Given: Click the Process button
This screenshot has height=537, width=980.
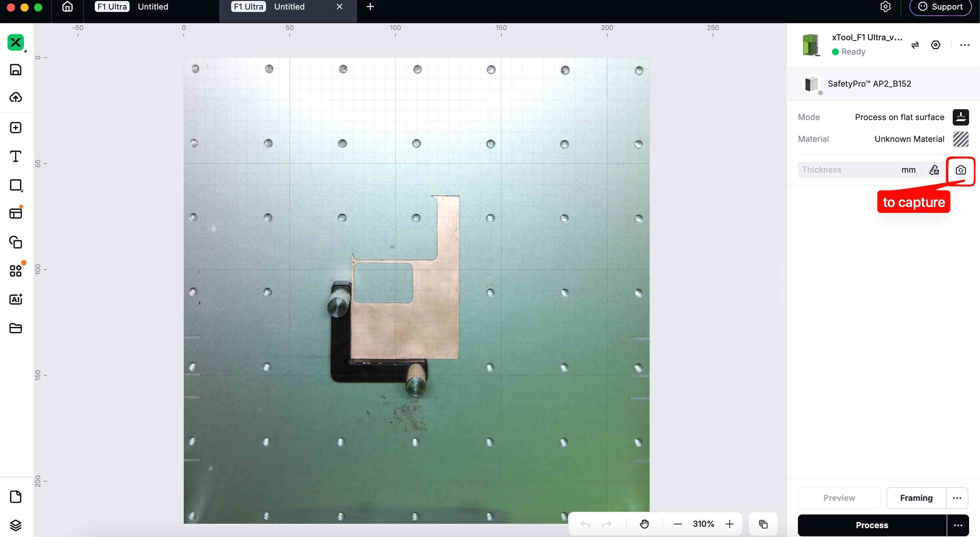Looking at the screenshot, I should (x=872, y=525).
